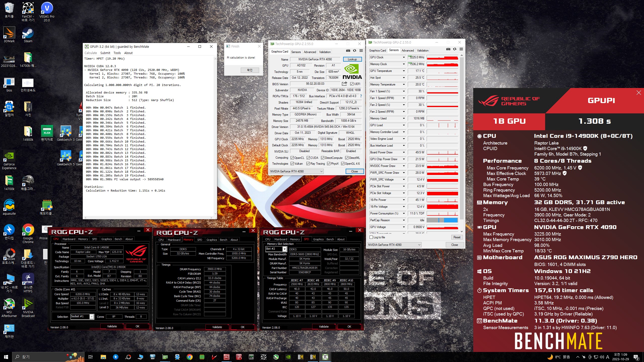
Task: Open the 14900k folder on desktop
Action: (x=28, y=133)
